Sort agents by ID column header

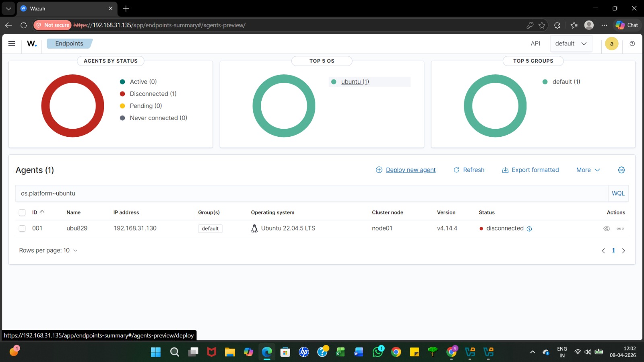pyautogui.click(x=38, y=212)
